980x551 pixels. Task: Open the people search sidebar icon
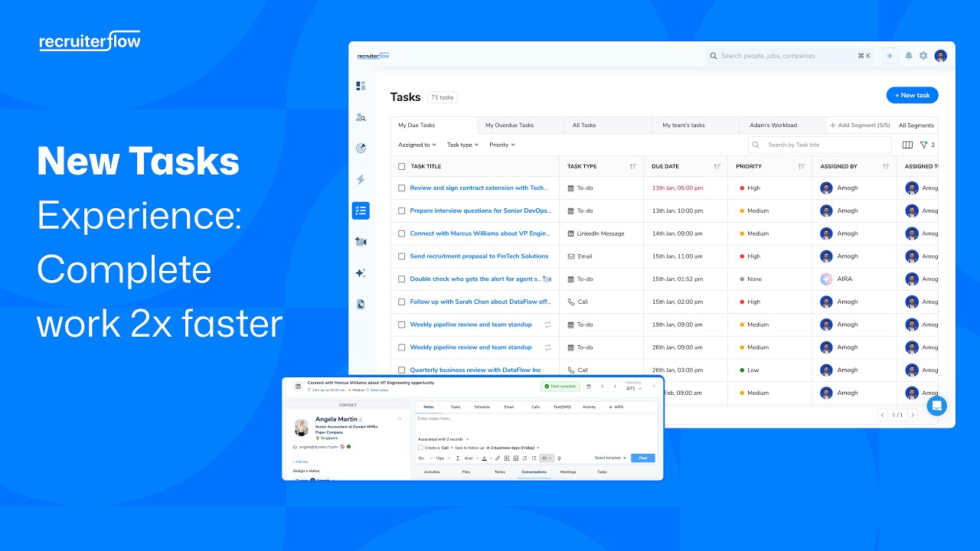click(361, 117)
